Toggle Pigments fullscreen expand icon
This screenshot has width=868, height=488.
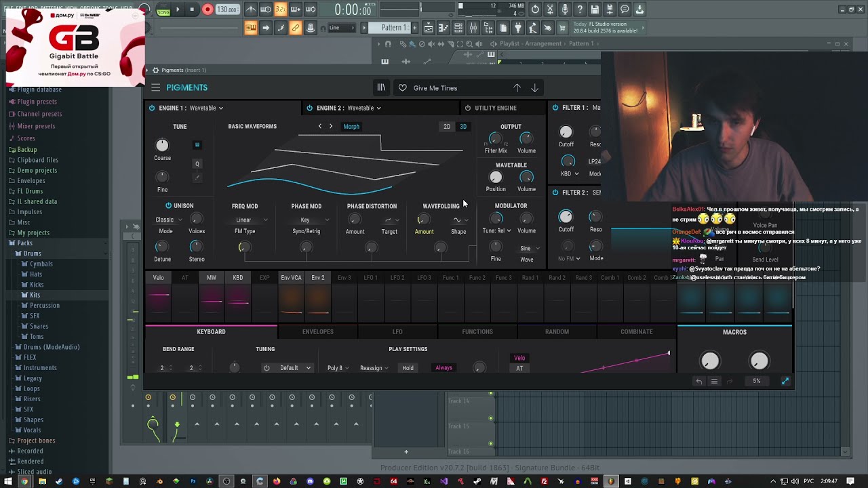[x=785, y=381]
